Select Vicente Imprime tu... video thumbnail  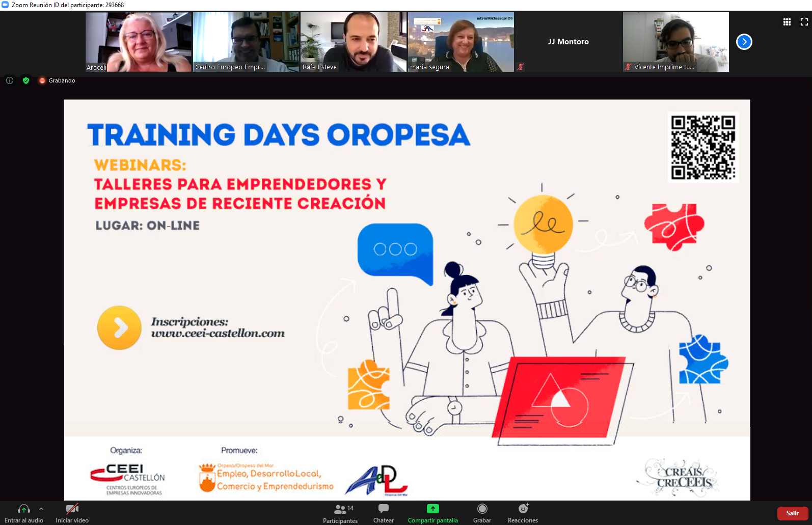point(676,42)
